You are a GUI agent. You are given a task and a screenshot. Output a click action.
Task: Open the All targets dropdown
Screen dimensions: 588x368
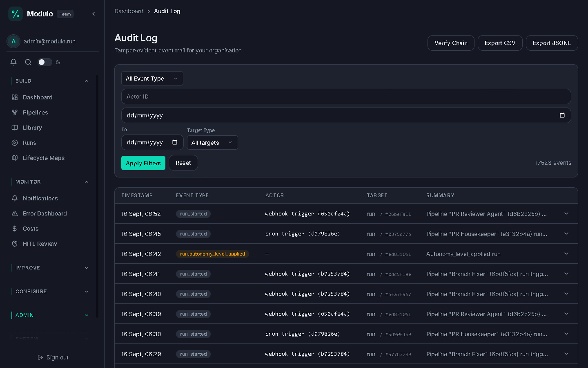coord(212,143)
